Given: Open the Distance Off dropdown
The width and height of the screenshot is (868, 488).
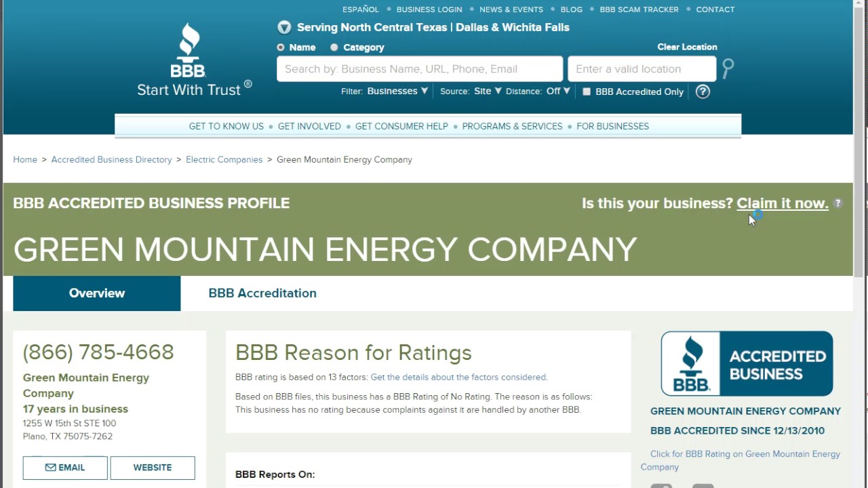Looking at the screenshot, I should (559, 91).
